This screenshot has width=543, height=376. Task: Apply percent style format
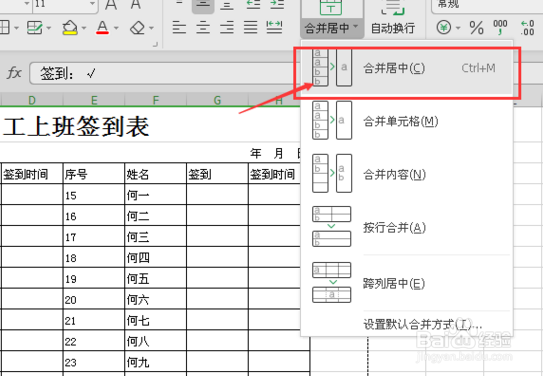(476, 28)
